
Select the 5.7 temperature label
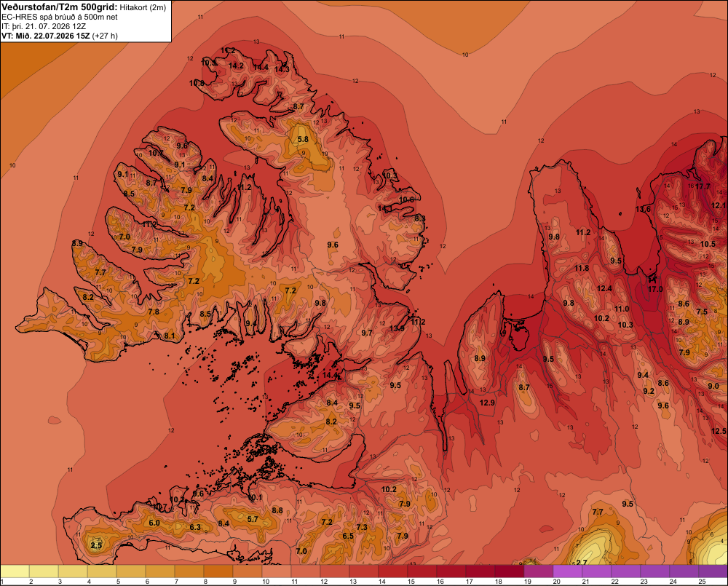(x=253, y=519)
